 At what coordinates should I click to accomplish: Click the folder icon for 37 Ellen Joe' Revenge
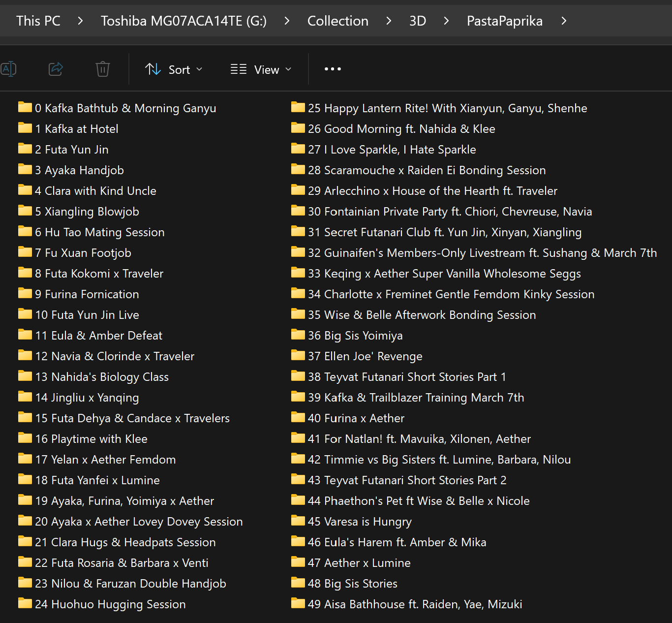pos(298,356)
